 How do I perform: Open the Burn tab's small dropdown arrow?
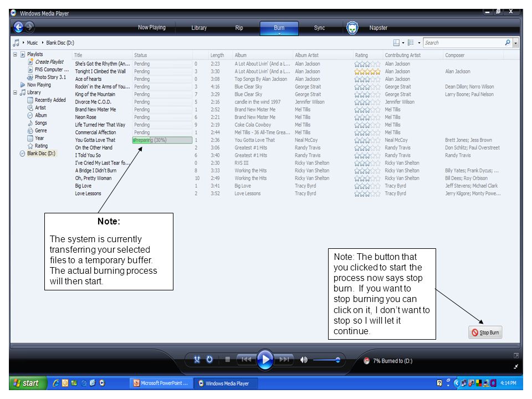279,34
